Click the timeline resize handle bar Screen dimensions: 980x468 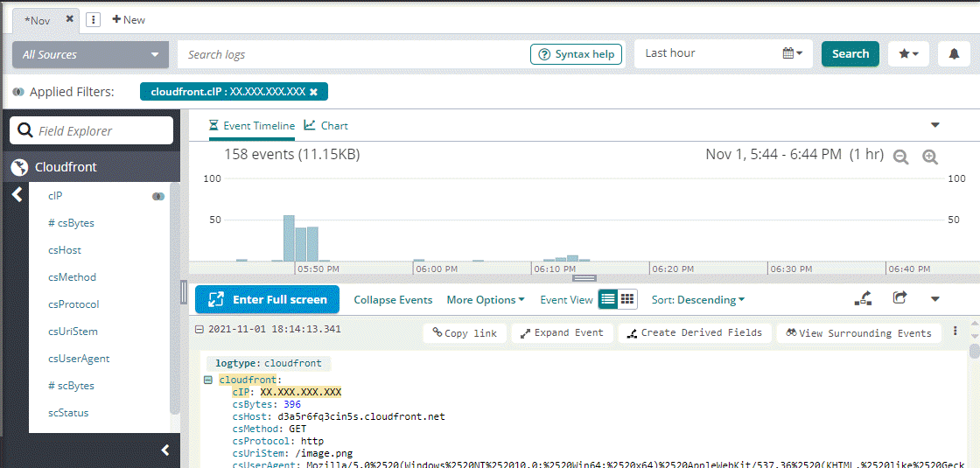[584, 278]
